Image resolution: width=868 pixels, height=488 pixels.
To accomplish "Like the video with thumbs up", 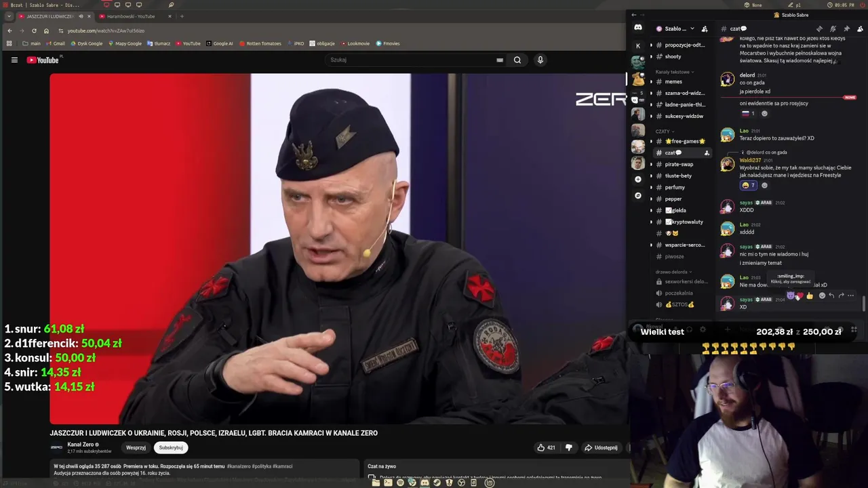I will [x=547, y=447].
